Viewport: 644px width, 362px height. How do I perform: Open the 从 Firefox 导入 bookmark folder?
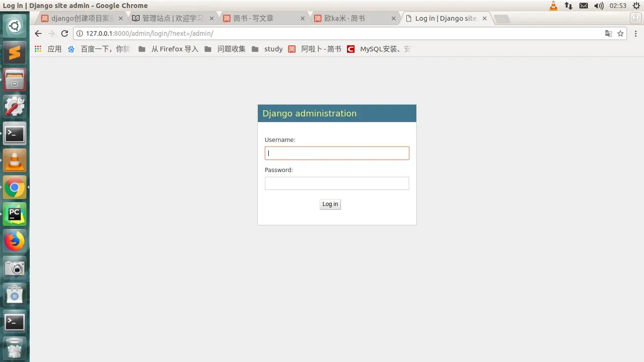tap(168, 49)
